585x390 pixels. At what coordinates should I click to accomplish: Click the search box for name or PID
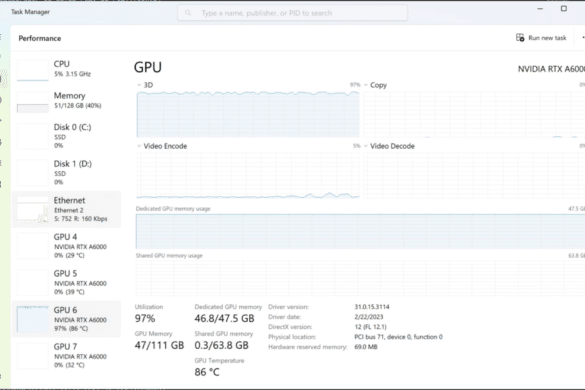(x=292, y=13)
